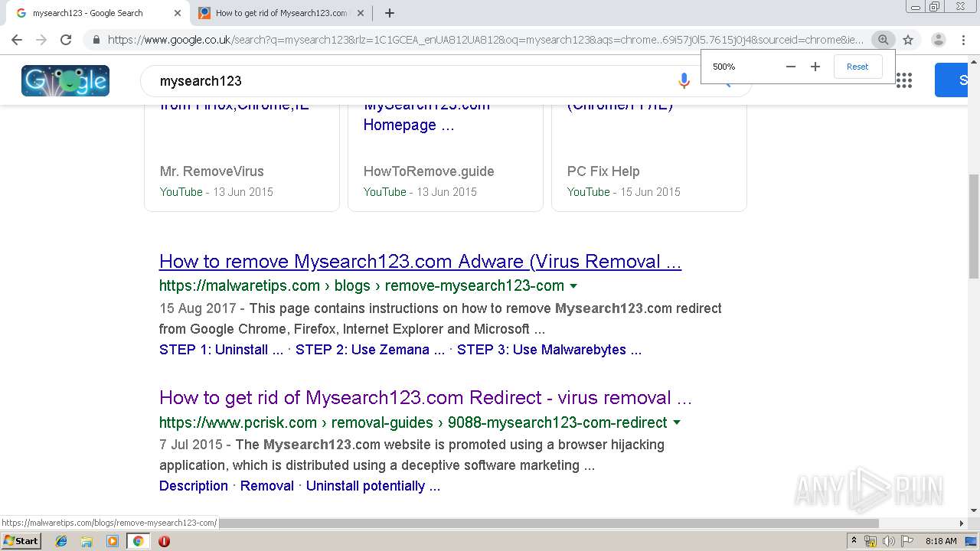This screenshot has height=551, width=980.
Task: Open the PC Fix Help video card
Action: [649, 158]
